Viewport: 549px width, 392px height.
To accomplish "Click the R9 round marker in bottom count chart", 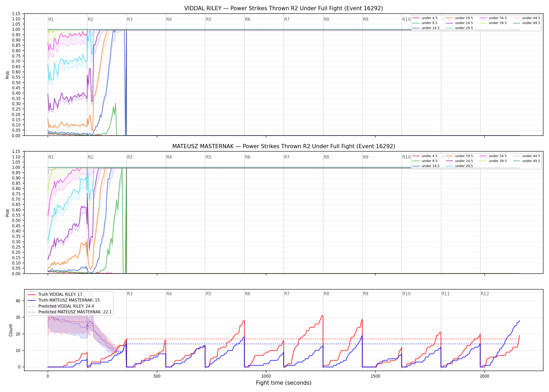I will 365,294.
